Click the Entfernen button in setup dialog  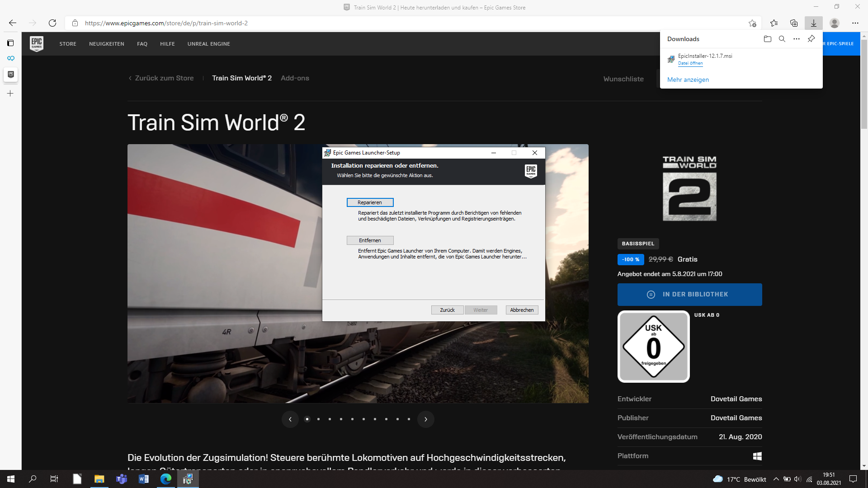point(370,240)
